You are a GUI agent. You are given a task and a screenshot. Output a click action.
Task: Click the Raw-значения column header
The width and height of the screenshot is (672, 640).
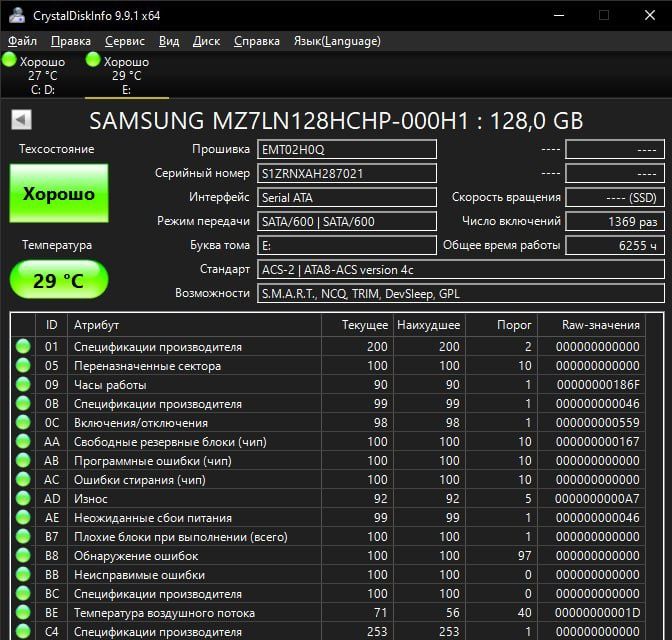591,325
